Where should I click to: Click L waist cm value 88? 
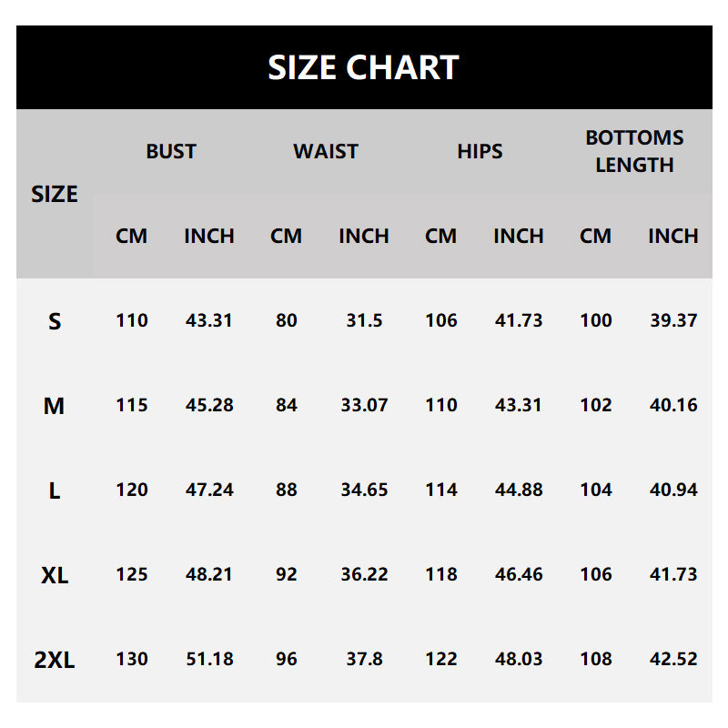point(287,490)
